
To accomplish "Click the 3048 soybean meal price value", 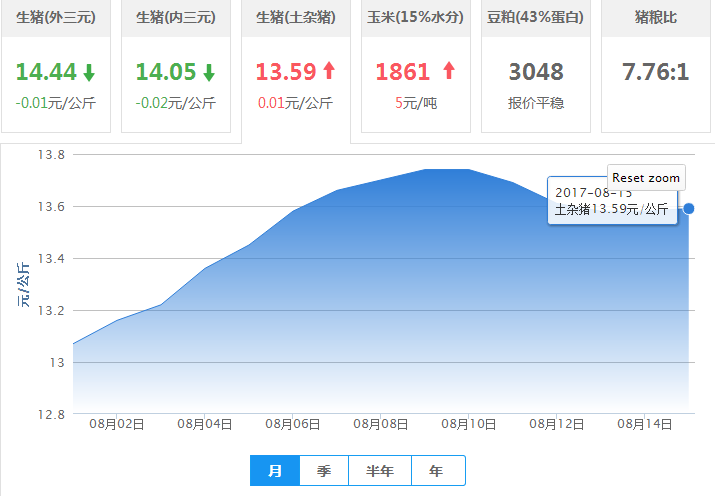I will [536, 72].
